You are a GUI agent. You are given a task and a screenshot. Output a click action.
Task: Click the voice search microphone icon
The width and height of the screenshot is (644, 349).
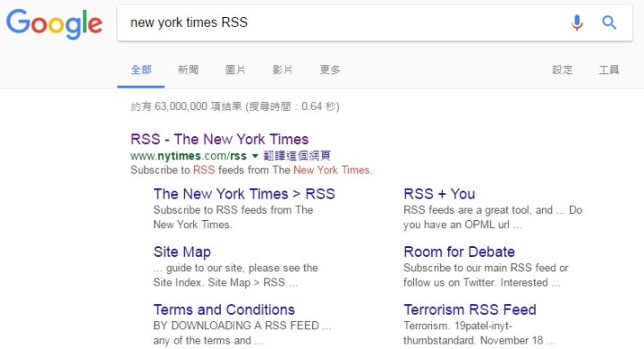[x=577, y=22]
